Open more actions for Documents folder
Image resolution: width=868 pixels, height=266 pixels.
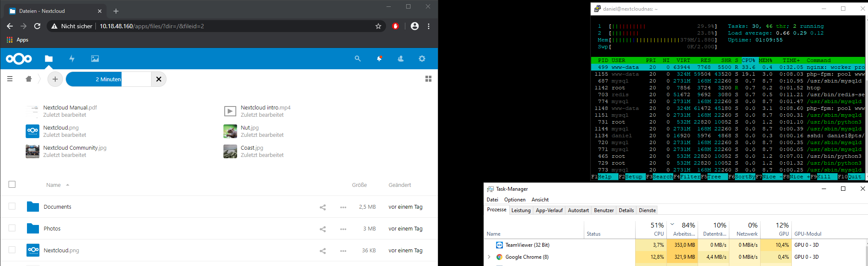pos(343,207)
